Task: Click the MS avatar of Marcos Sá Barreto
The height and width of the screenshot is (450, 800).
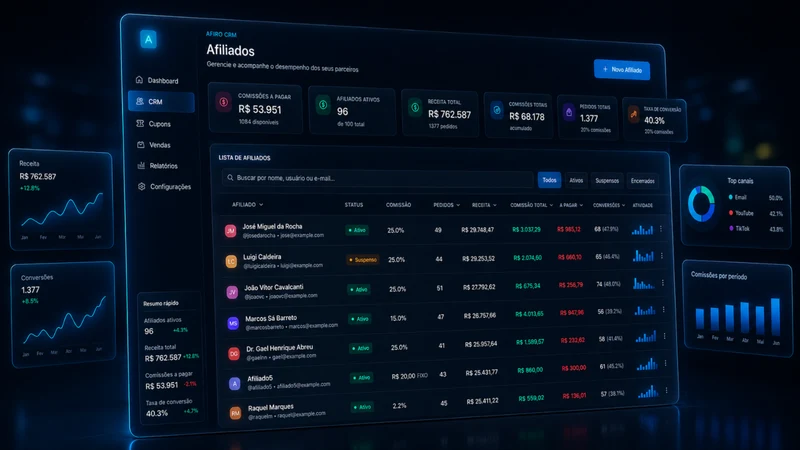Action: [x=233, y=323]
